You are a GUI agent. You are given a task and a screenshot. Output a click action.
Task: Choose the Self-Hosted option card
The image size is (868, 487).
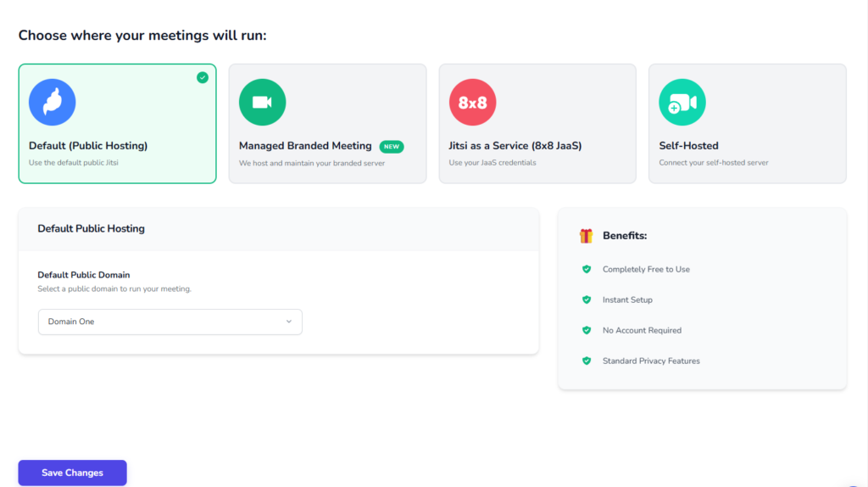[x=748, y=124]
